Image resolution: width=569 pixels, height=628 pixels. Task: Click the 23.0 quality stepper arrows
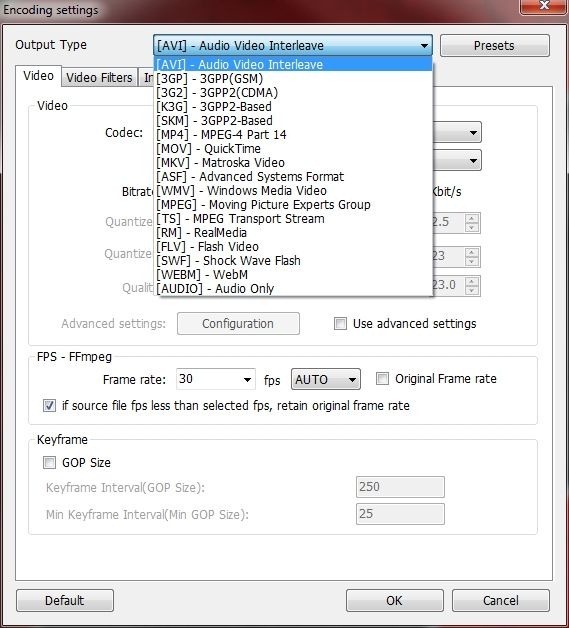[x=472, y=286]
